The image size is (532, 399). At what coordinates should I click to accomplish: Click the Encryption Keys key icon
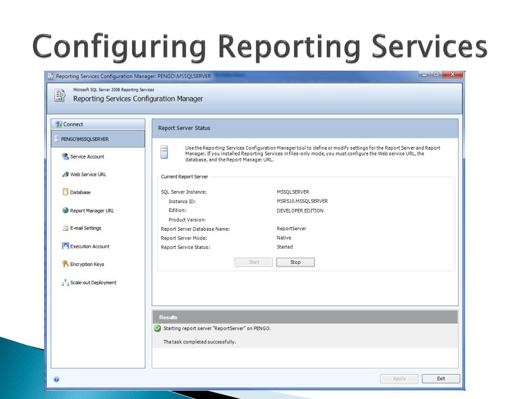click(x=65, y=264)
